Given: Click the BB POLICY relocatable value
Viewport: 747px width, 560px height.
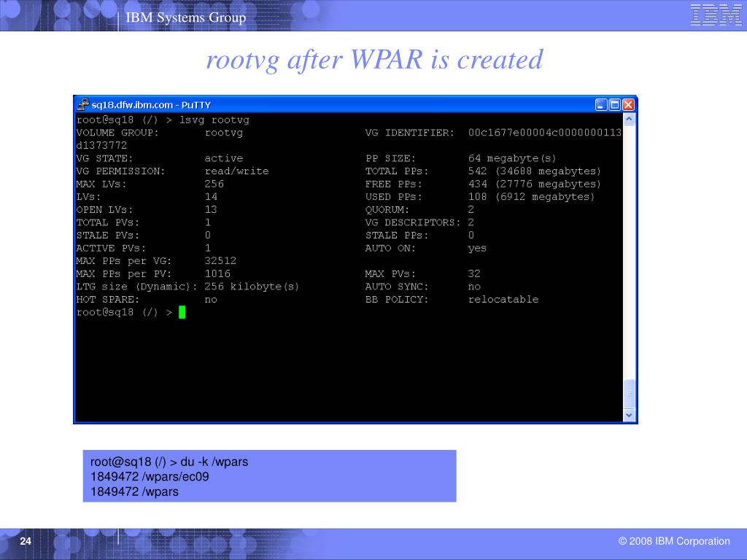Looking at the screenshot, I should 503,300.
